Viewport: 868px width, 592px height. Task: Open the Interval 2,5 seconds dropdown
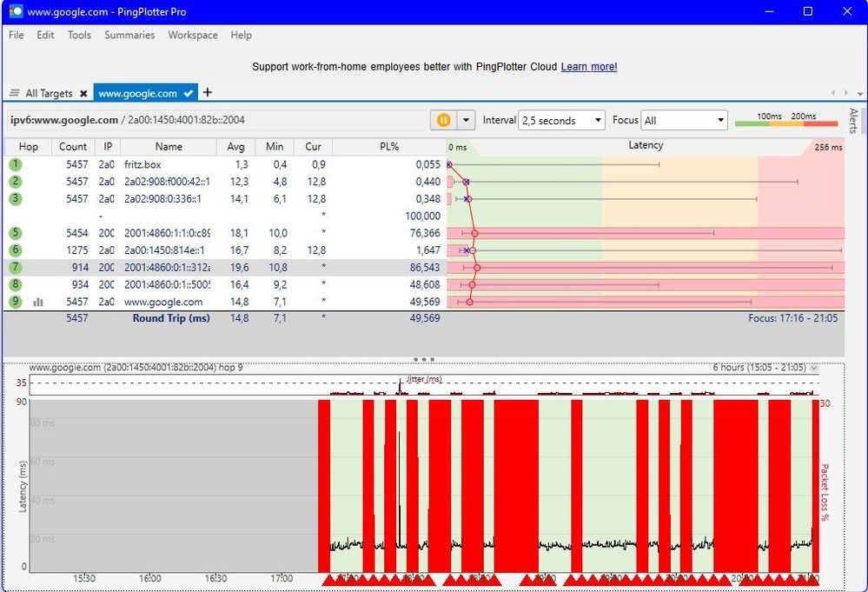(x=561, y=120)
